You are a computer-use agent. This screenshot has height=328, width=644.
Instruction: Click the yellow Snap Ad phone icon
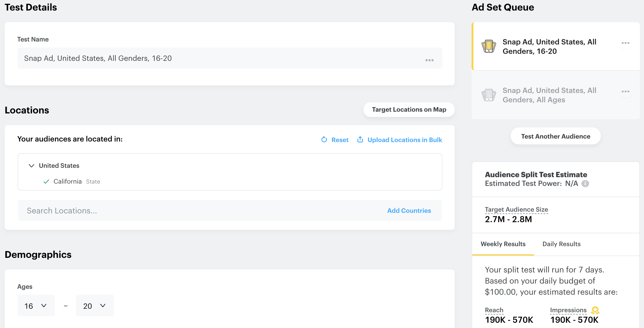coord(489,46)
